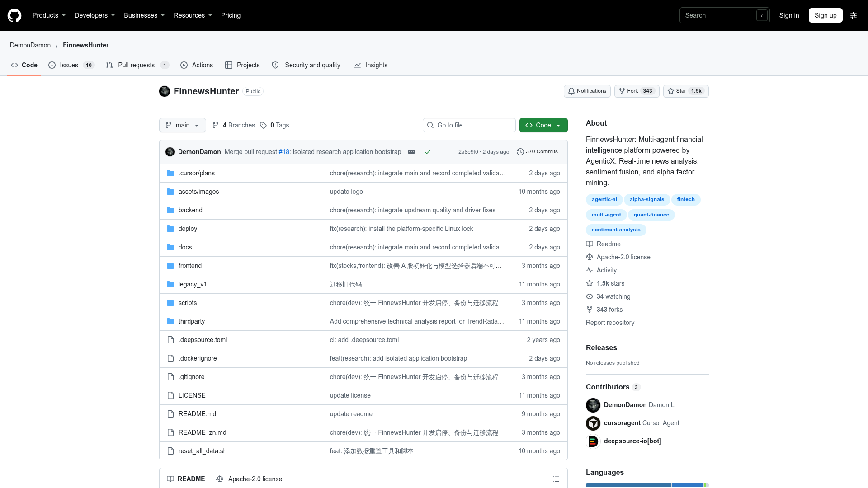Viewport: 868px width, 488px height.
Task: View the 4 Branches list
Action: point(234,125)
